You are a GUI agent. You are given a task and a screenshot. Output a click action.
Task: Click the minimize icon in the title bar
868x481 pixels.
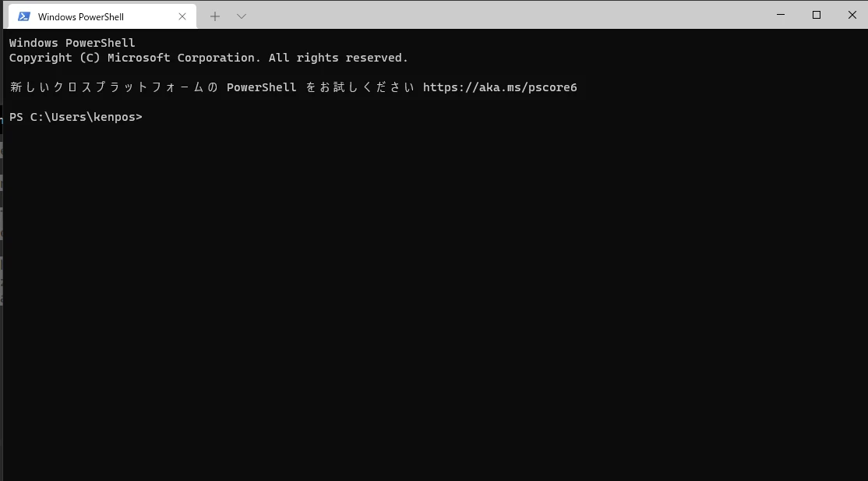[x=780, y=15]
